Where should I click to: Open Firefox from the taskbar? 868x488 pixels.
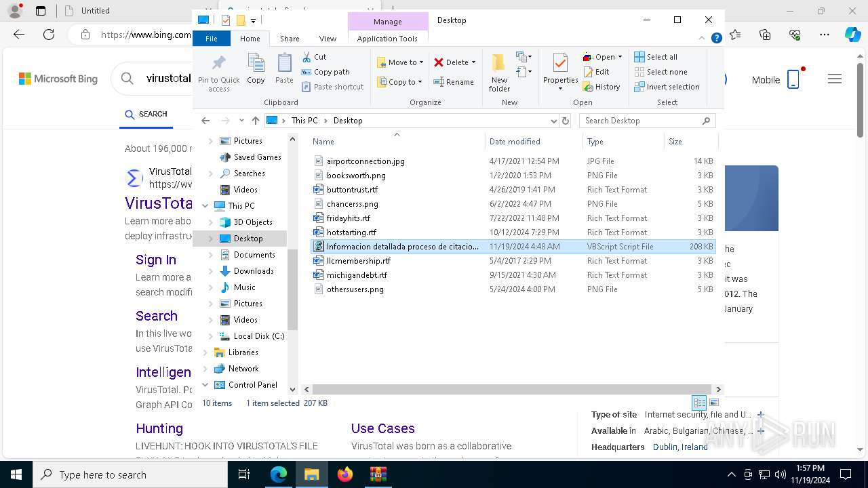[345, 474]
